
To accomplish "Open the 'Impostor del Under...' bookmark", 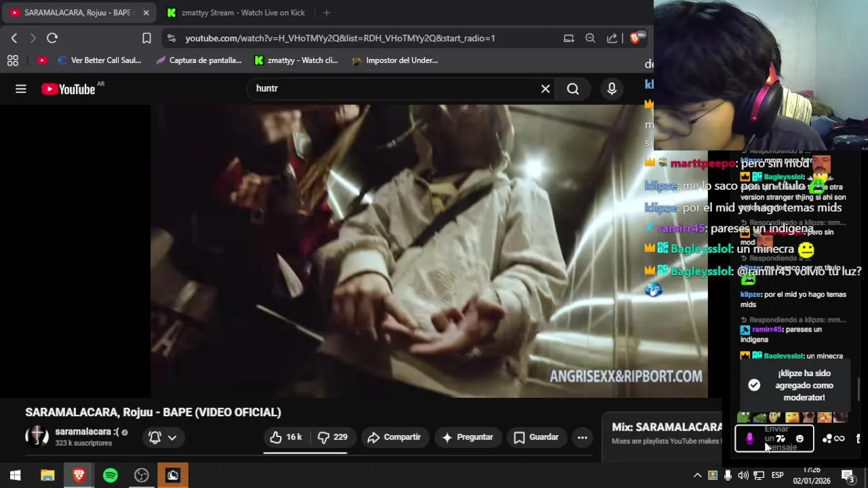I will pos(395,60).
